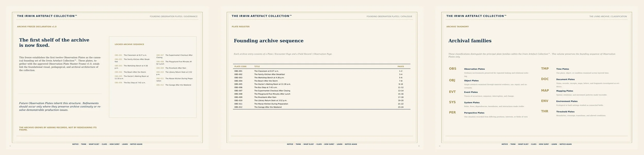Click the 'Observation Plates' family name

point(474,69)
